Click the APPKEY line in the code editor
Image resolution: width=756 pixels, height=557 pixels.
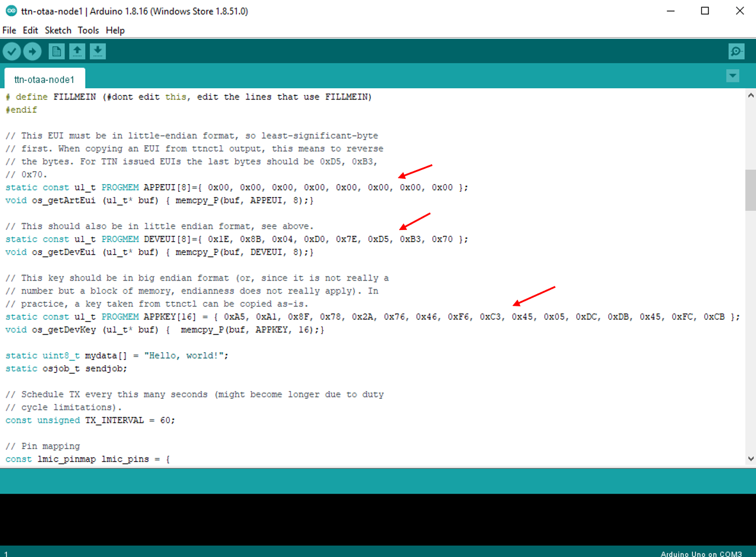(x=235, y=316)
